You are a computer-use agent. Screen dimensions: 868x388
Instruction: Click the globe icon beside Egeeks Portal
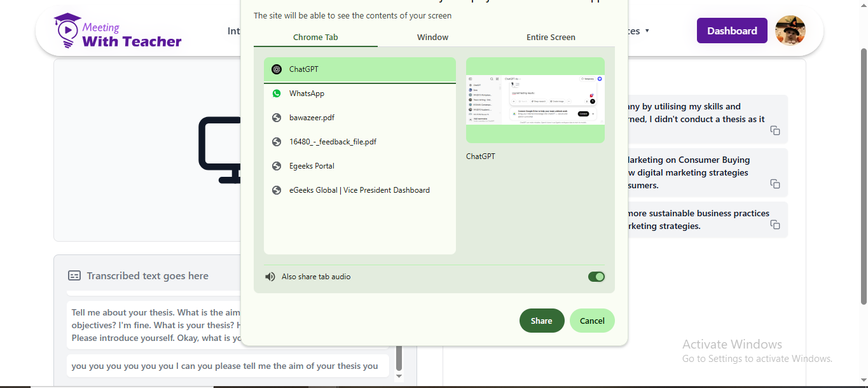coord(277,166)
